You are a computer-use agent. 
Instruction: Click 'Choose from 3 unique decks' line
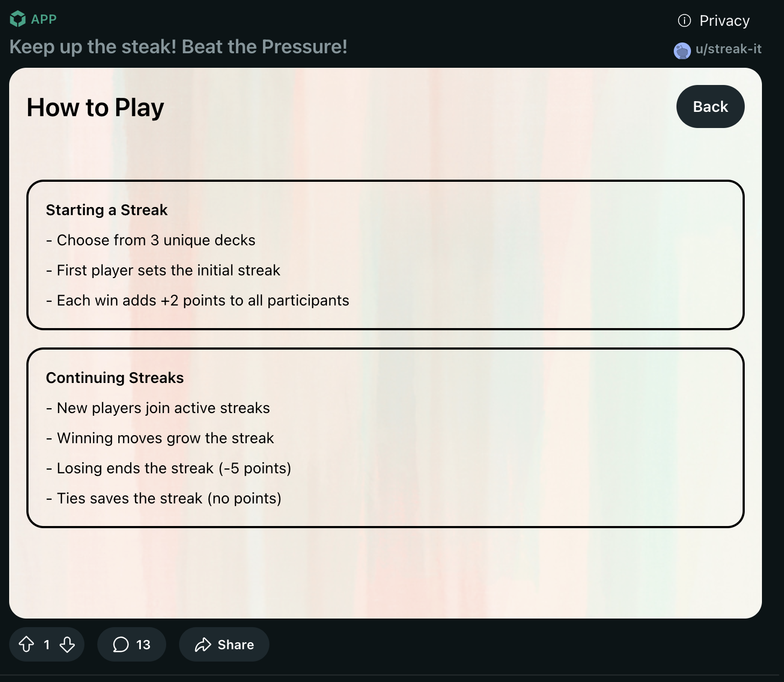(155, 240)
